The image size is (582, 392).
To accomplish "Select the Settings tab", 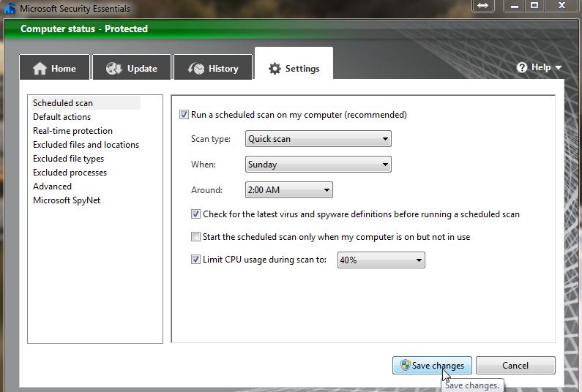I will pyautogui.click(x=294, y=64).
